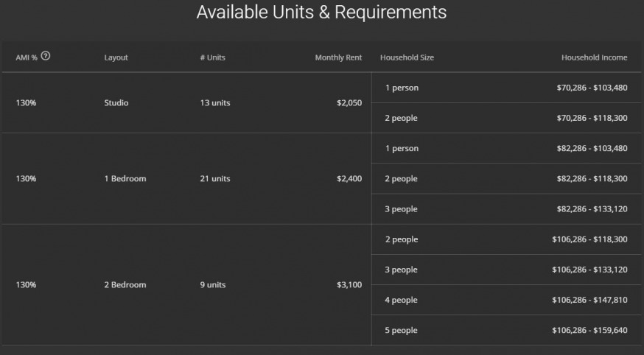Click the 9 units cell

click(212, 285)
